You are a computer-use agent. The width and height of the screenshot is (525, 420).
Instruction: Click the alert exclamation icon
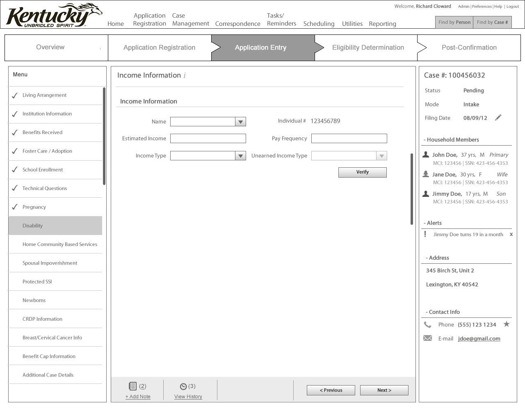click(x=425, y=234)
